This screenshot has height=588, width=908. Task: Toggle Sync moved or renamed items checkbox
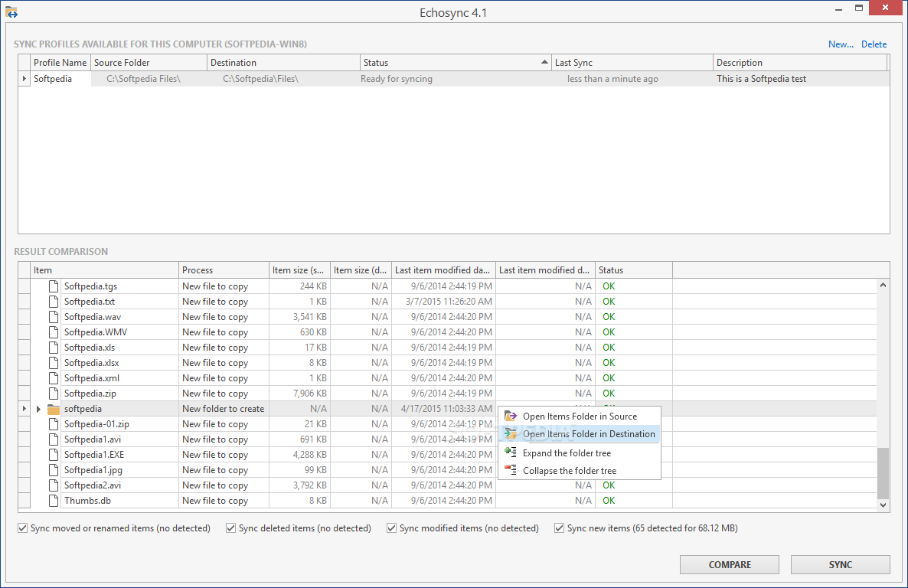click(22, 528)
